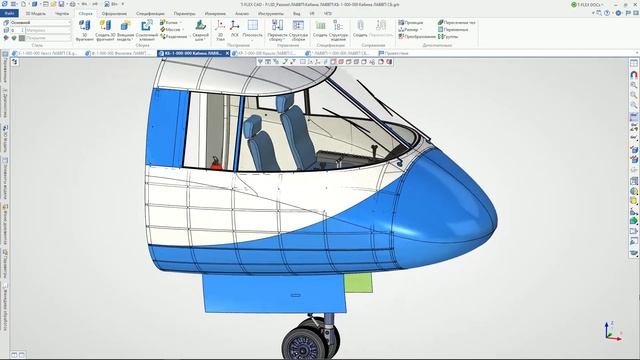Screen dimensions: 640x360
Task: Open the Приветствие tab
Action: [393, 53]
